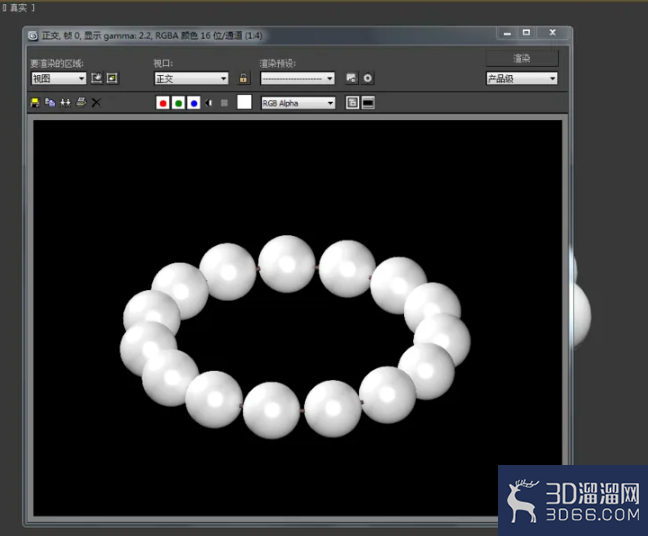Screen dimensions: 648x536
Task: Toggle the red channel display
Action: pos(163,103)
